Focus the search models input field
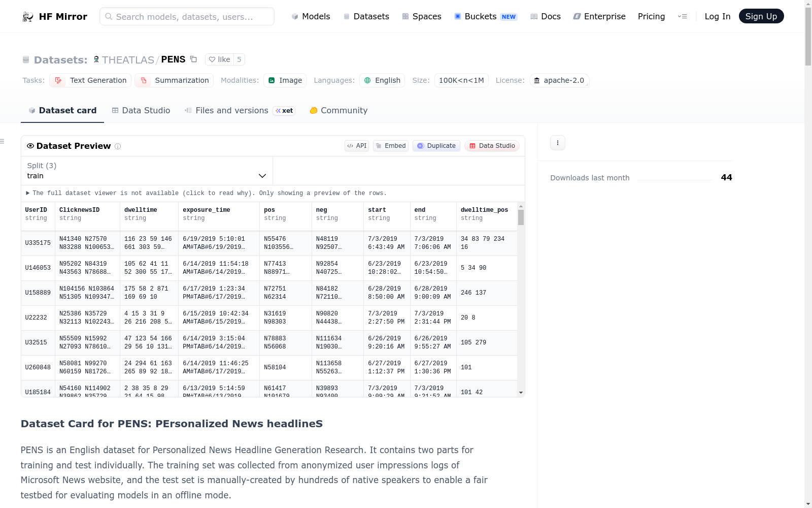Viewport: 812px width, 508px height. click(187, 16)
